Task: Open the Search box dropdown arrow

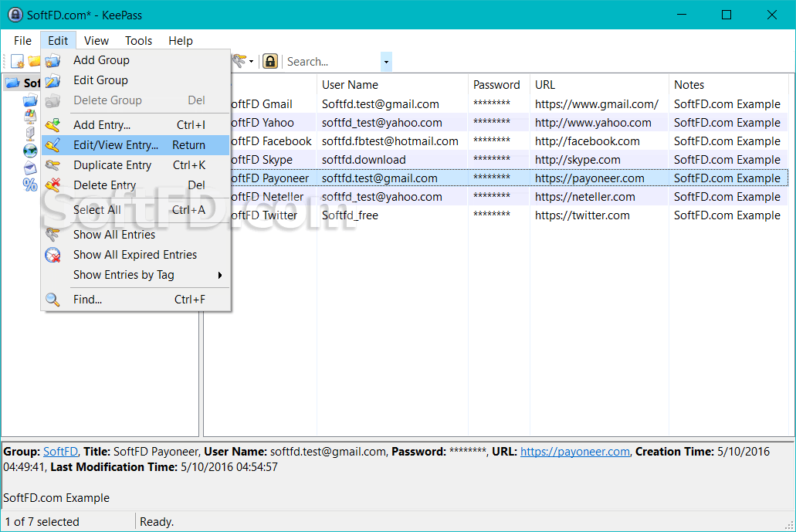Action: 386,62
